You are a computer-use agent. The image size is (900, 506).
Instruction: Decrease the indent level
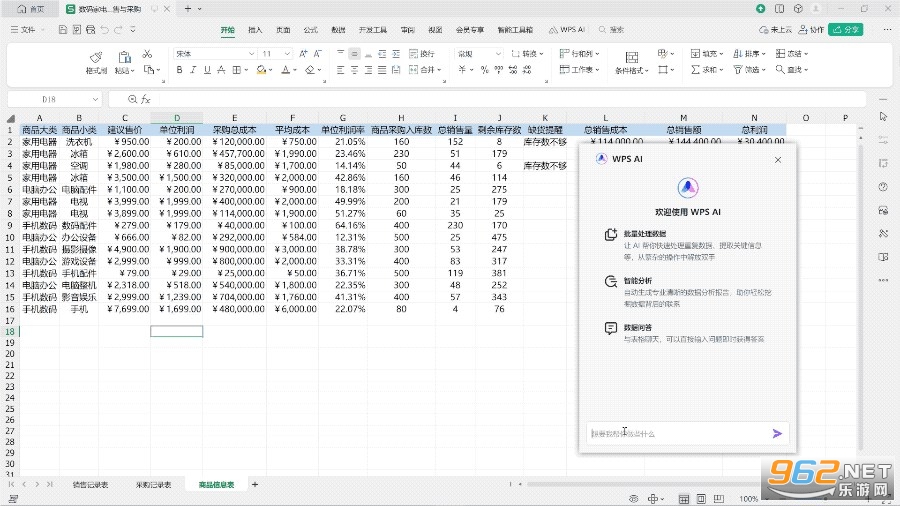point(382,53)
